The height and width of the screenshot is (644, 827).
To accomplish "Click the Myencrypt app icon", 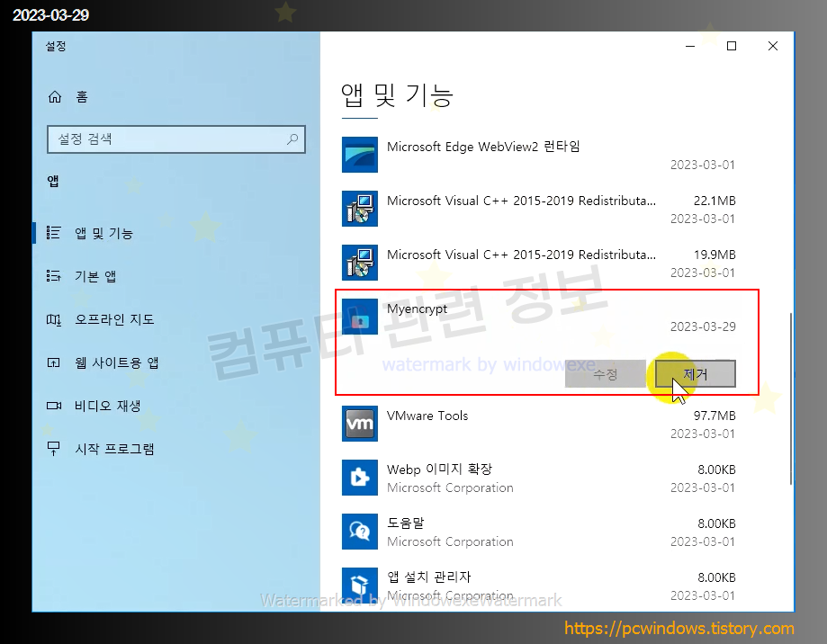I will tap(360, 317).
